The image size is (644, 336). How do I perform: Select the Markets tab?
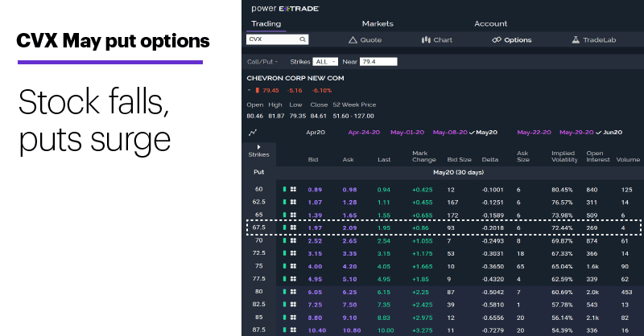pyautogui.click(x=378, y=24)
